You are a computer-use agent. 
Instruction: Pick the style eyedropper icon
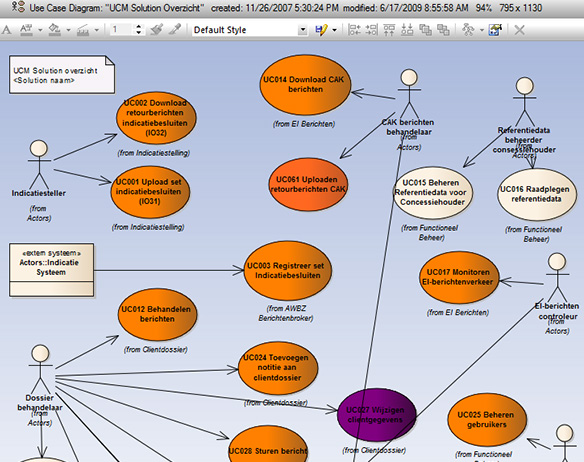pos(175,29)
